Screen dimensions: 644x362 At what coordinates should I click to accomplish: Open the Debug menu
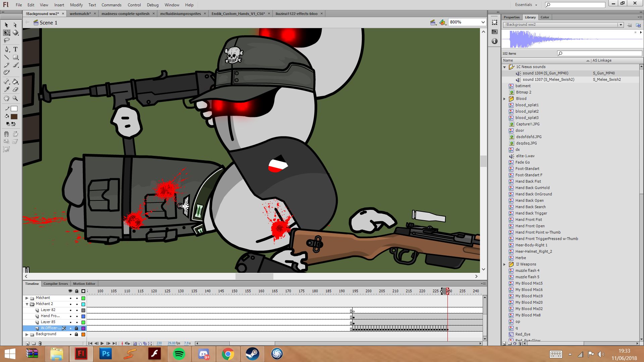[x=153, y=5]
